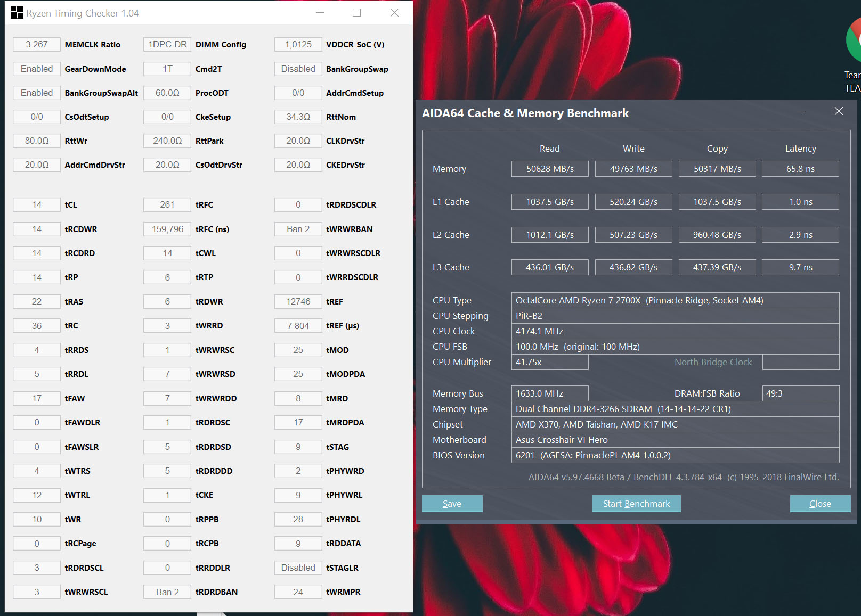861x616 pixels.
Task: Click the Close button in AIDA64
Action: click(820, 504)
